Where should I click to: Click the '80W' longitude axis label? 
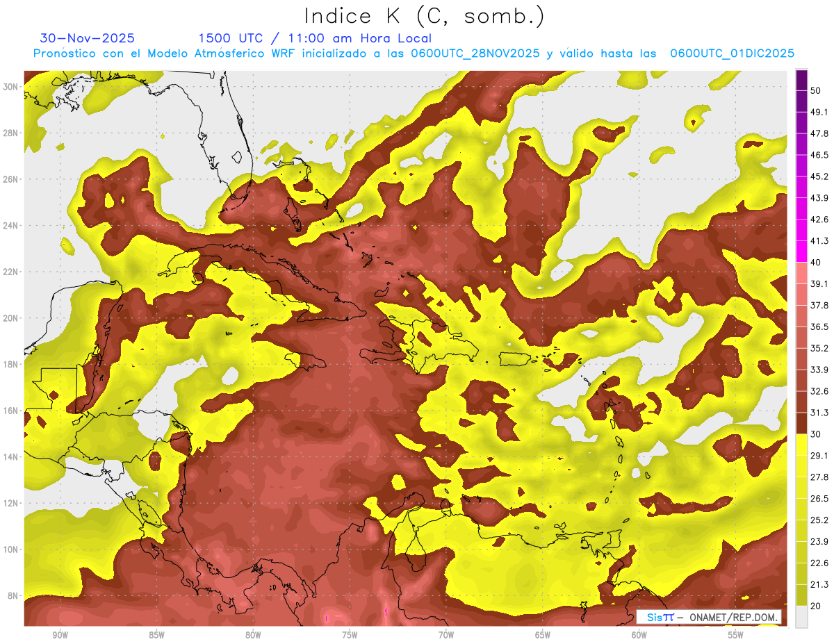coord(253,635)
